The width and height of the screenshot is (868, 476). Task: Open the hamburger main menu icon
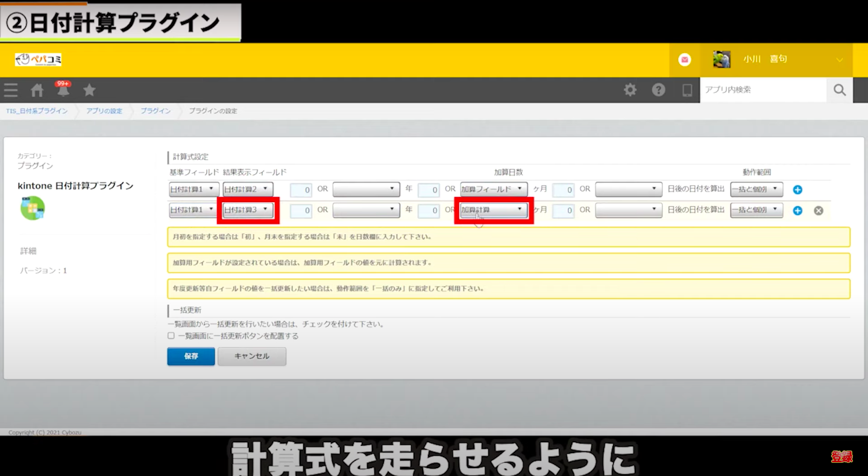click(x=11, y=90)
